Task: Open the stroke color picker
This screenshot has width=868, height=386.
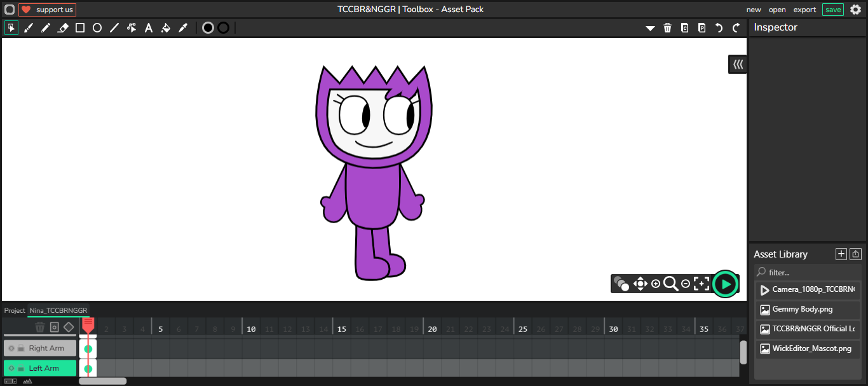Action: [224, 28]
